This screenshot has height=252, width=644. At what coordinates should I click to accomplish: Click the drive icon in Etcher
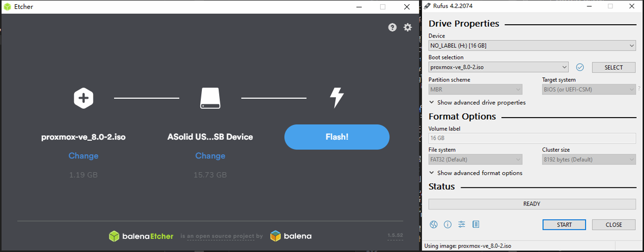[210, 98]
